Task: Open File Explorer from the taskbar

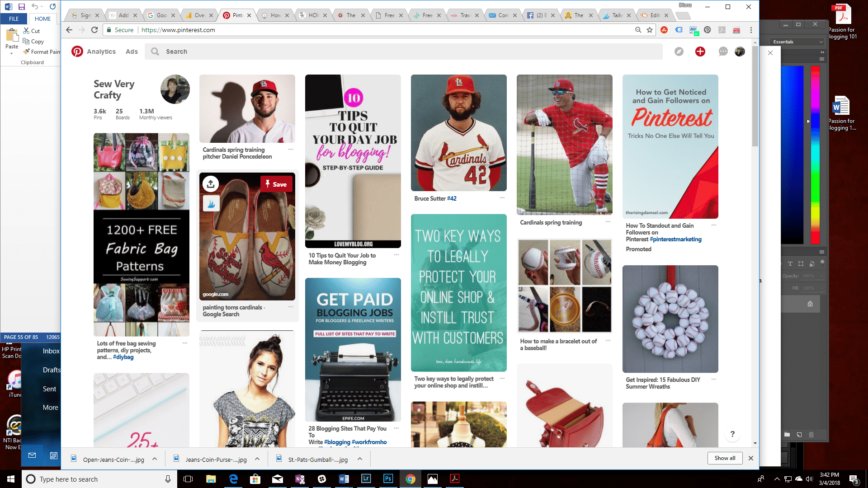Action: (211, 479)
